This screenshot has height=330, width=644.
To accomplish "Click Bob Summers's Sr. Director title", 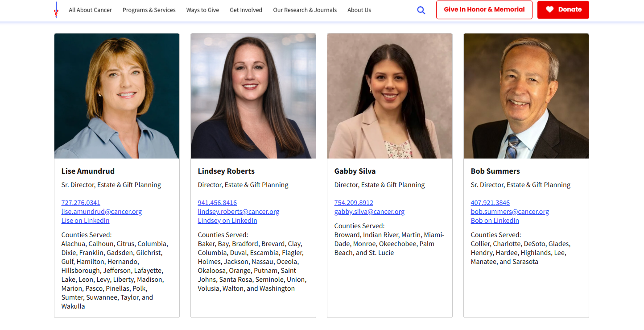I will (520, 185).
